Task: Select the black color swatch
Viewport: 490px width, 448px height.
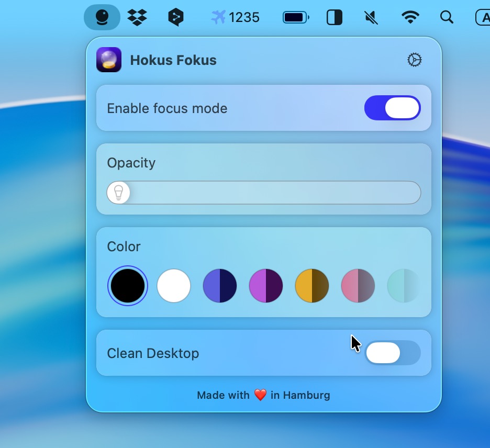Action: pos(128,286)
